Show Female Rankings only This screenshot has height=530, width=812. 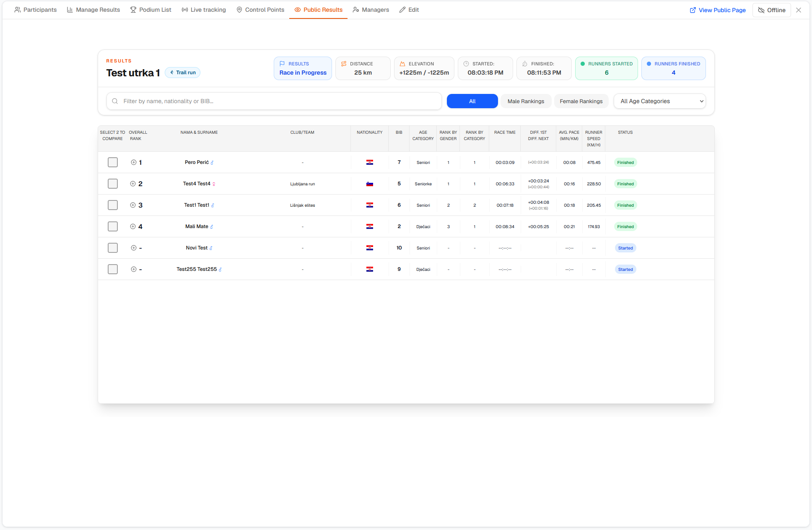click(x=581, y=101)
